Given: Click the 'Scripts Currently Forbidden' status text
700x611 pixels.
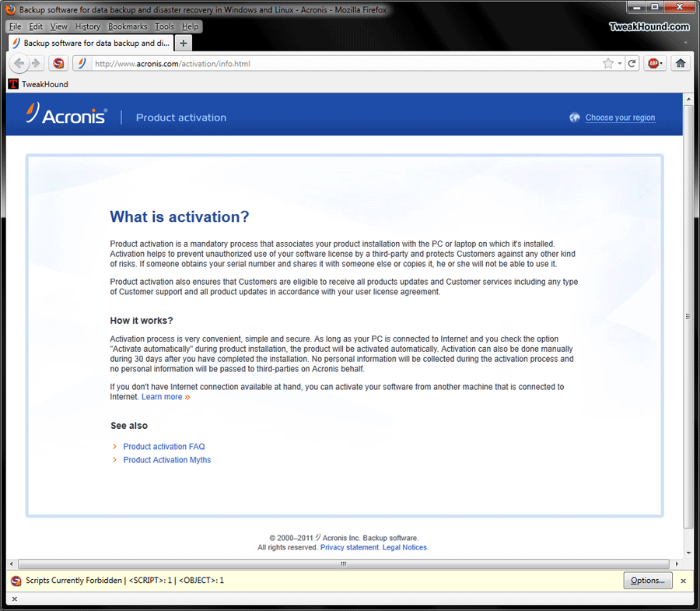Looking at the screenshot, I should point(74,581).
